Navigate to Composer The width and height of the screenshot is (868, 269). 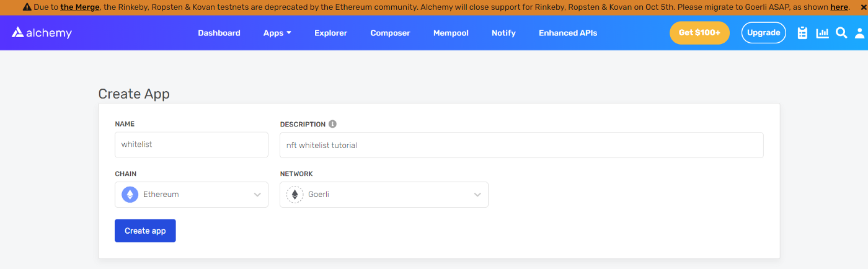[x=390, y=33]
